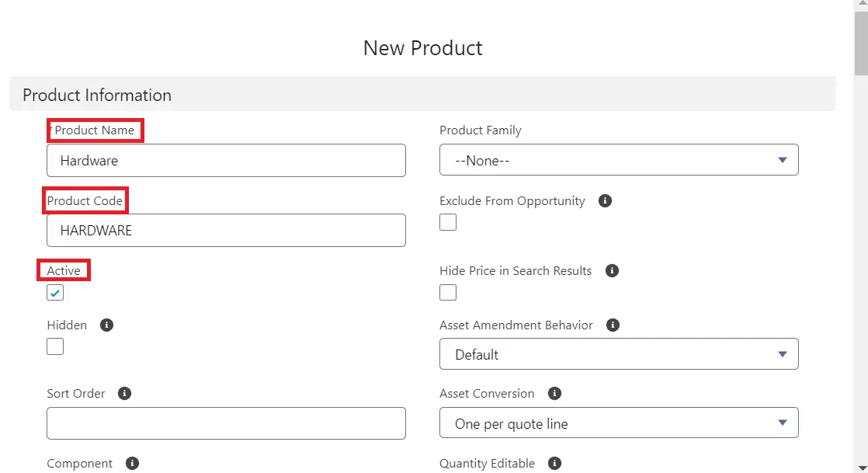Click info icon beside Asset Conversion

554,393
